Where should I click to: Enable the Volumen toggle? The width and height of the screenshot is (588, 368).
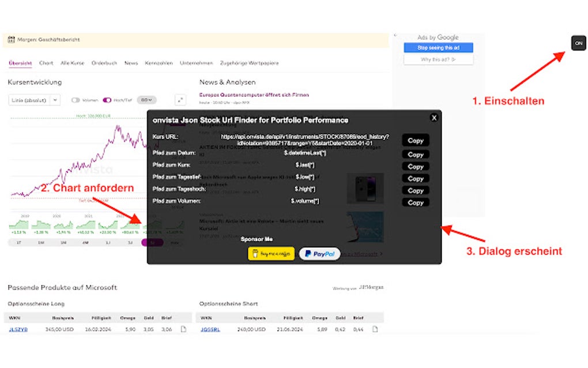coord(74,99)
